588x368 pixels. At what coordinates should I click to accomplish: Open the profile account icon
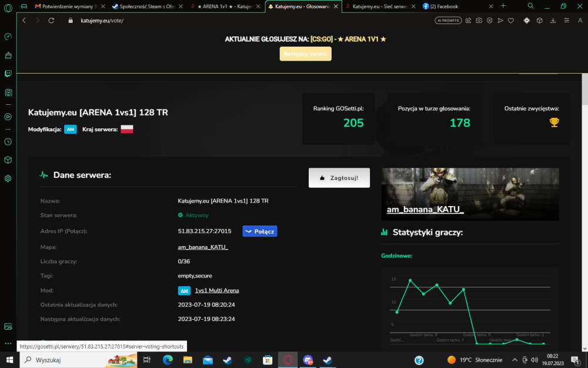pos(580,20)
